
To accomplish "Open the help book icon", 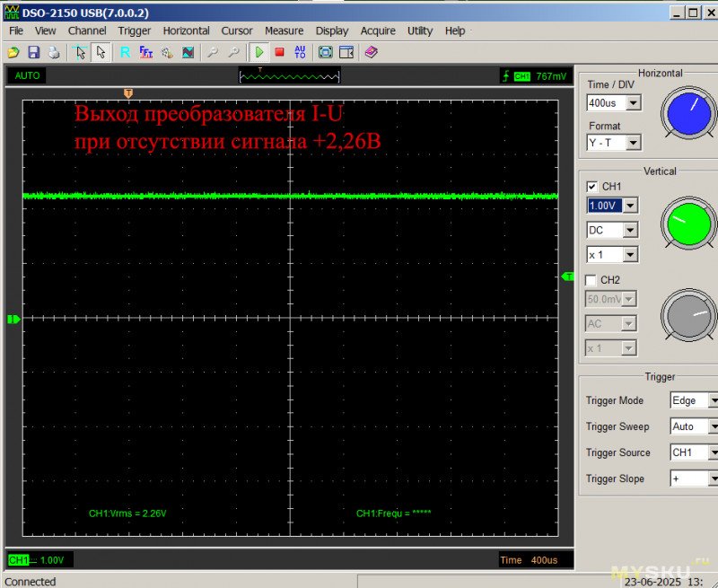I will pos(372,53).
